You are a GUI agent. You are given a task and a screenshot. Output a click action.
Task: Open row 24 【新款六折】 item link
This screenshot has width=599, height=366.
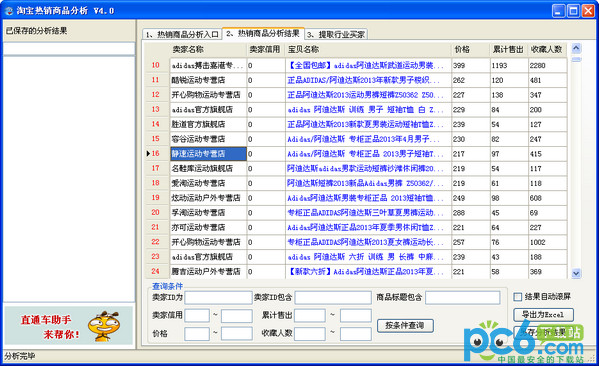(x=365, y=272)
